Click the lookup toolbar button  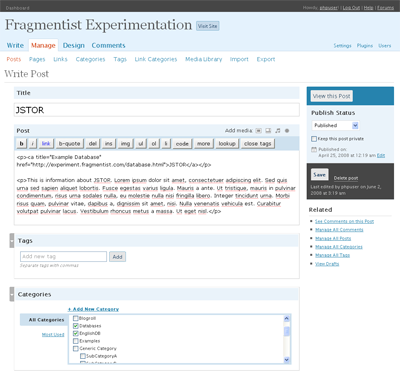point(227,144)
